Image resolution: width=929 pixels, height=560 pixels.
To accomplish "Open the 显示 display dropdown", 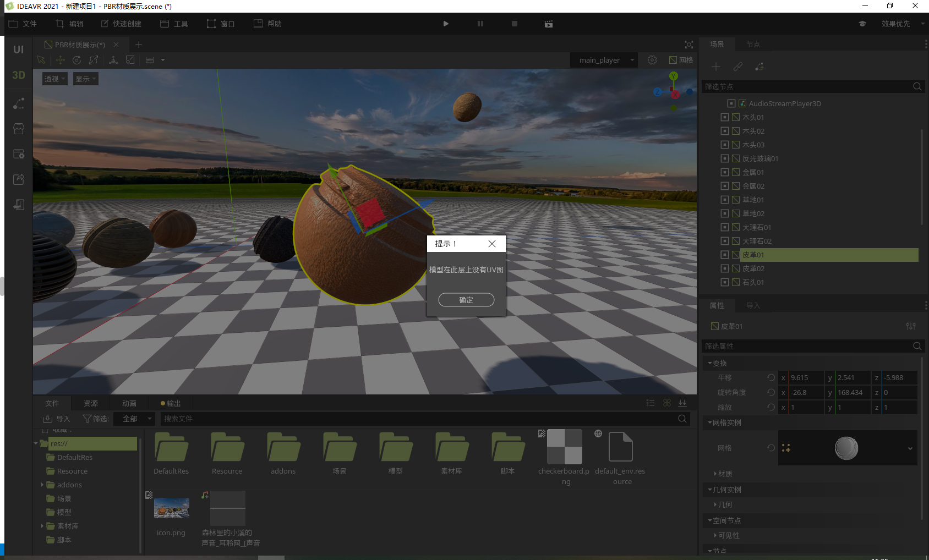I will [x=86, y=79].
